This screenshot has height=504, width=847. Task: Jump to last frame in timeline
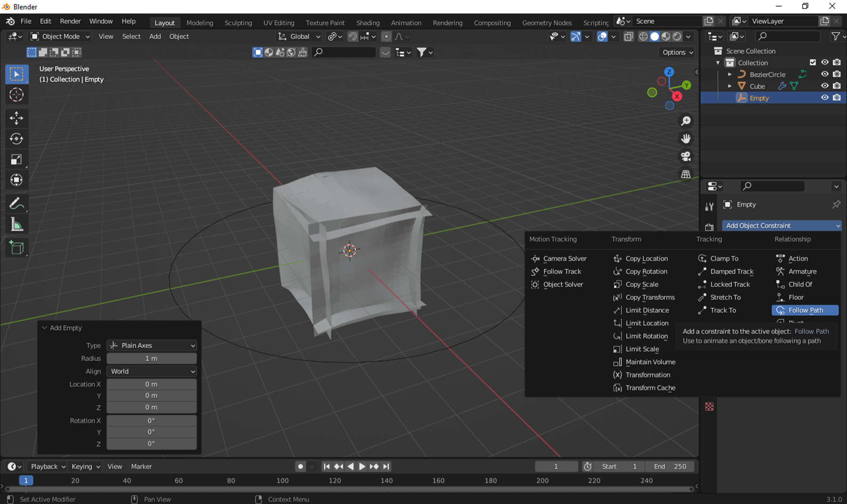pyautogui.click(x=386, y=466)
